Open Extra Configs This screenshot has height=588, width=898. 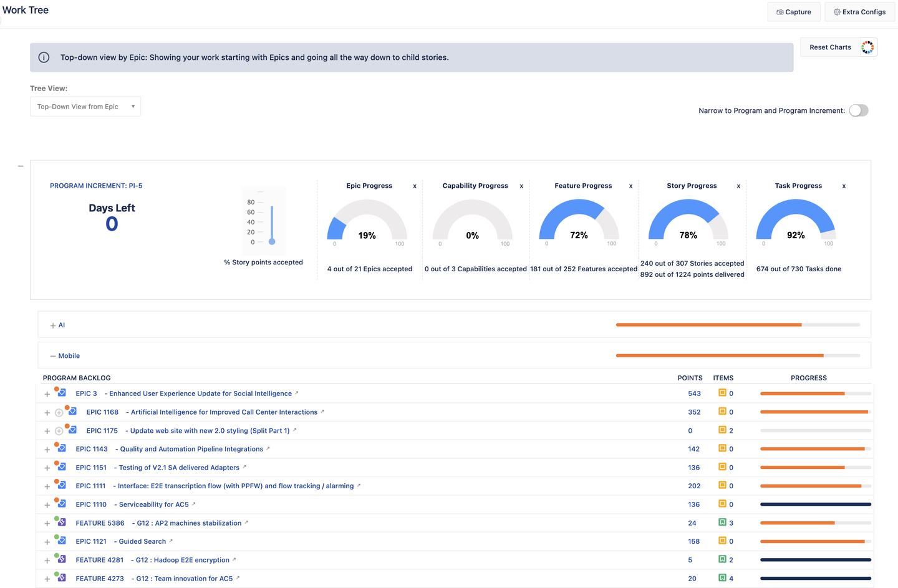click(x=859, y=12)
